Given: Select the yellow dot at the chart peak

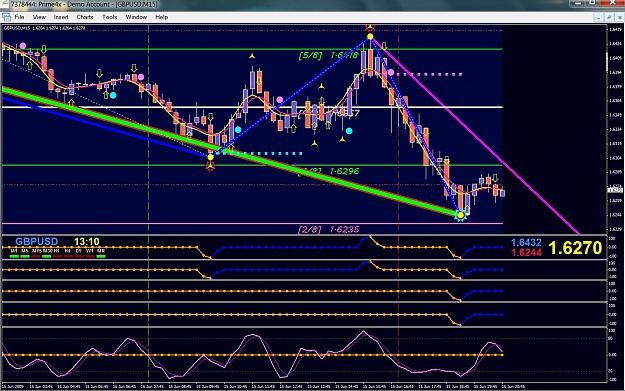Looking at the screenshot, I should 370,37.
